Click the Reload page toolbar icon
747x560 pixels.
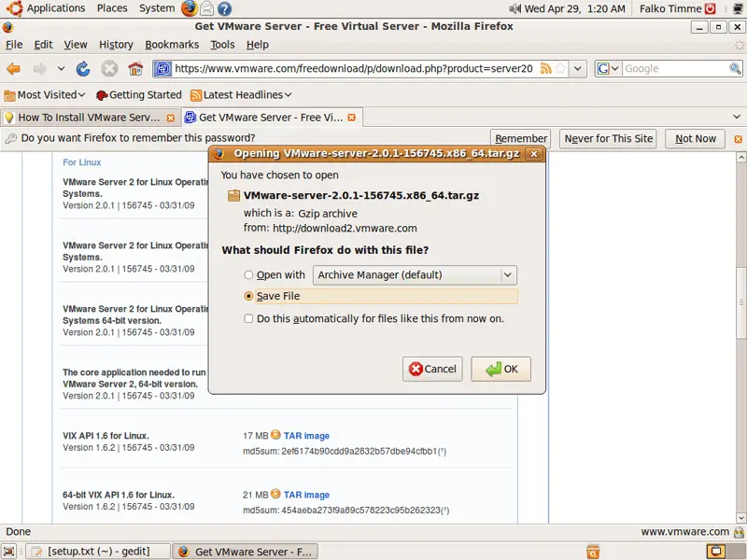[83, 69]
